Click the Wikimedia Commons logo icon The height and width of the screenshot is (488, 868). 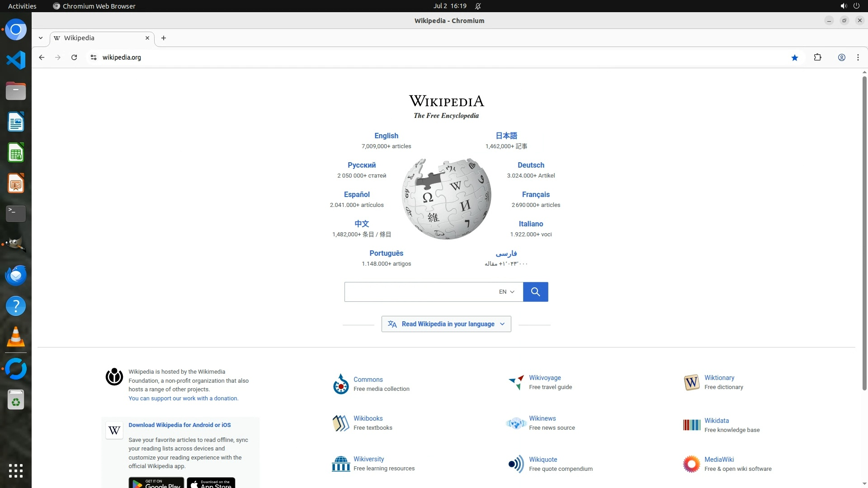[341, 384]
